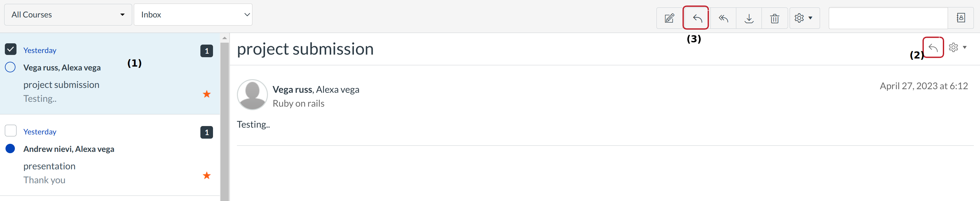
Task: Open the Inbox mailbox dropdown
Action: (193, 15)
